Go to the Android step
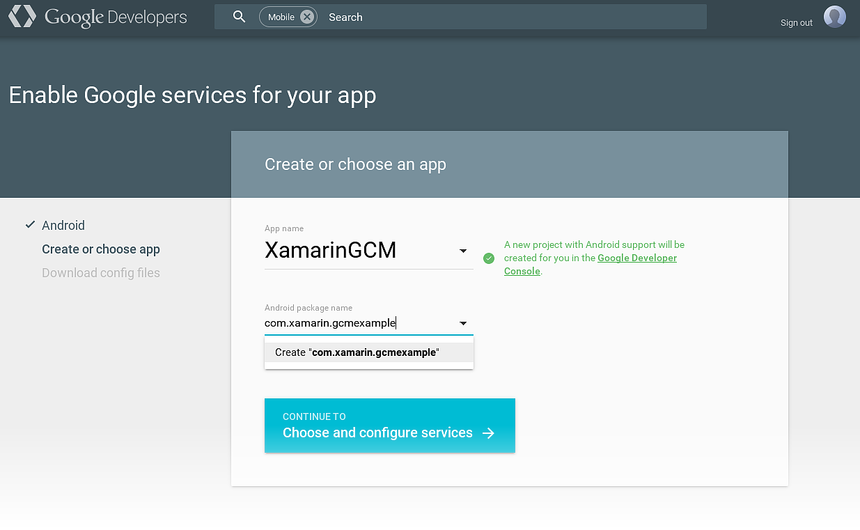The image size is (860, 530). (x=63, y=225)
